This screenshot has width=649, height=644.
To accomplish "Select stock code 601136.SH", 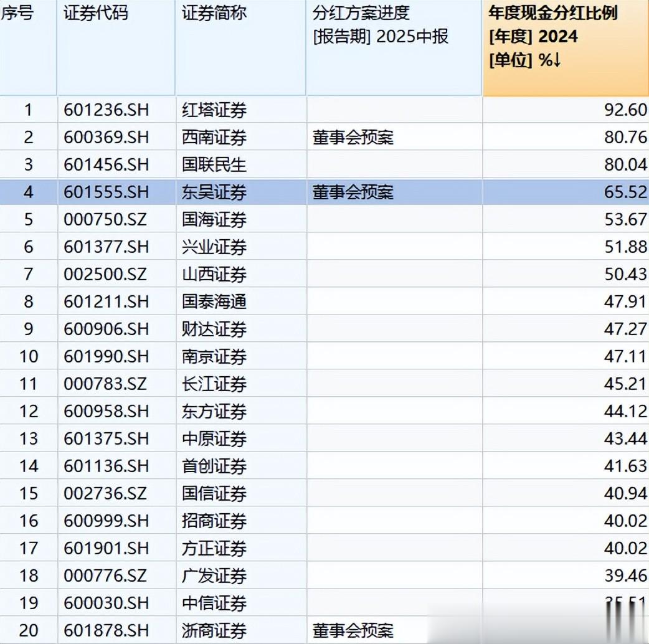I will click(x=107, y=466).
